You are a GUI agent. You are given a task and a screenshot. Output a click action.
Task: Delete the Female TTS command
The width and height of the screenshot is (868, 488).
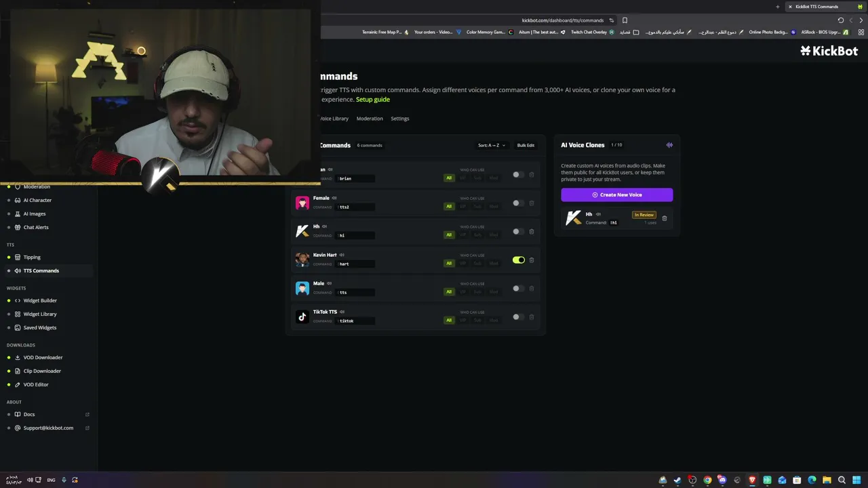tap(532, 203)
